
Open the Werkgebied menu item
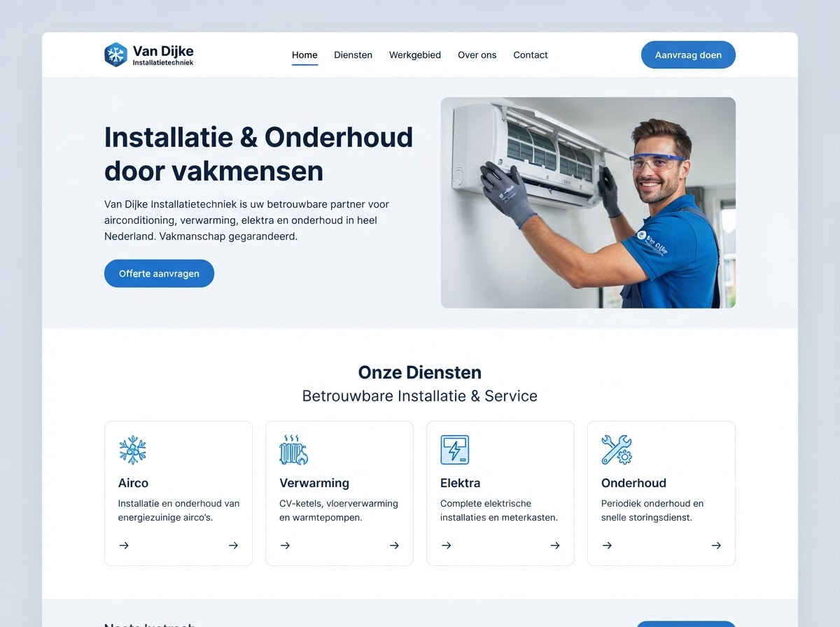pos(415,55)
